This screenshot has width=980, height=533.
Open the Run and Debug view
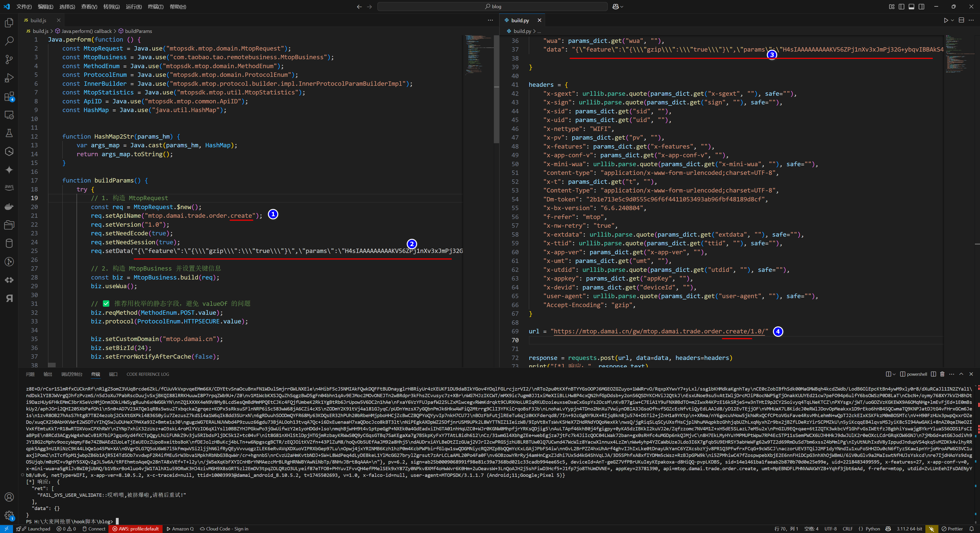(9, 78)
